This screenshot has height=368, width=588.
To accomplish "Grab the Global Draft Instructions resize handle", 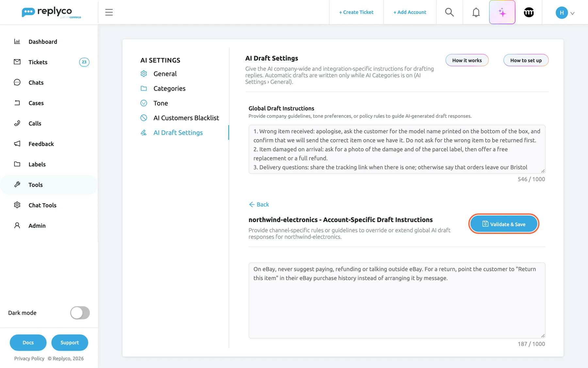I will [543, 171].
